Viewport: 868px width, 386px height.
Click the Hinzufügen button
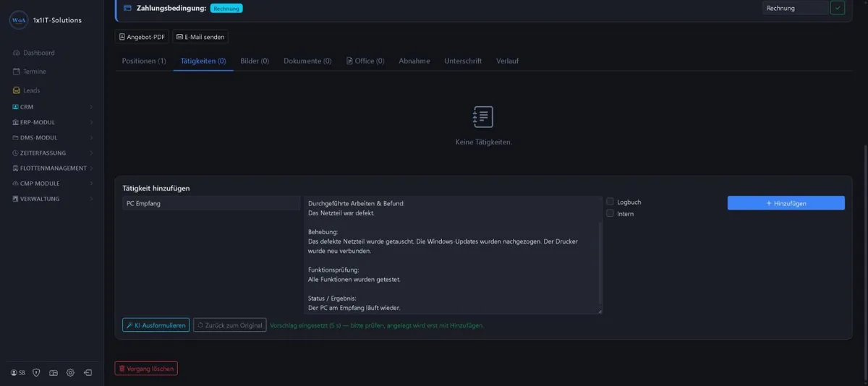pos(786,203)
